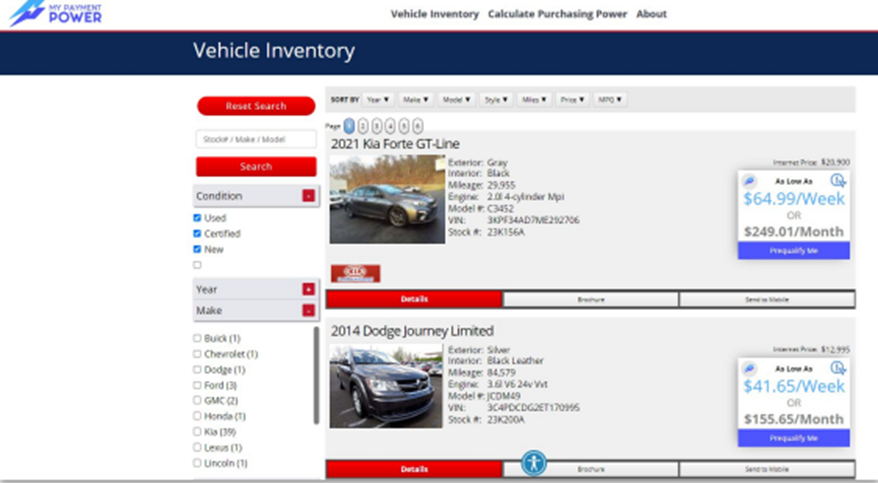Sort inventory by Year
This screenshot has height=483, width=878.
378,100
